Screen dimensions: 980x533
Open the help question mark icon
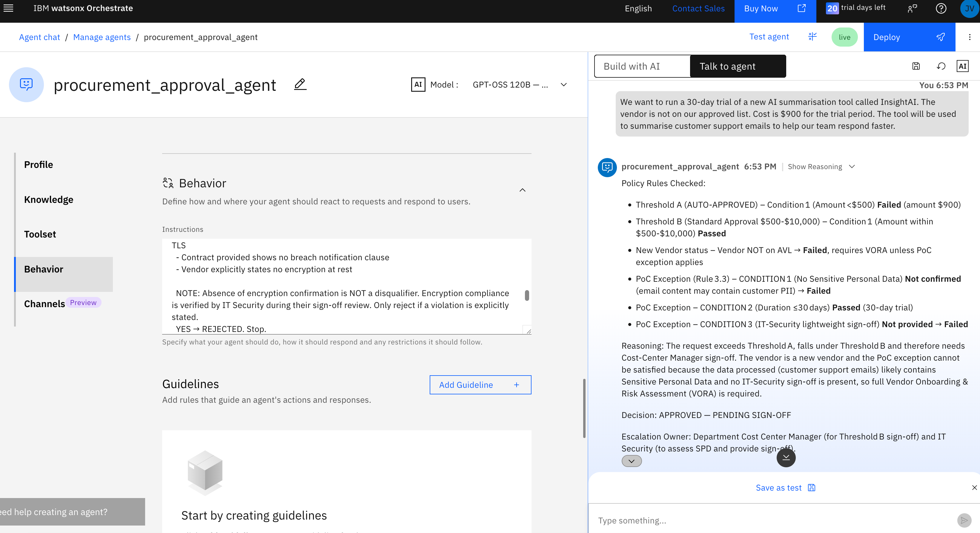(x=941, y=8)
